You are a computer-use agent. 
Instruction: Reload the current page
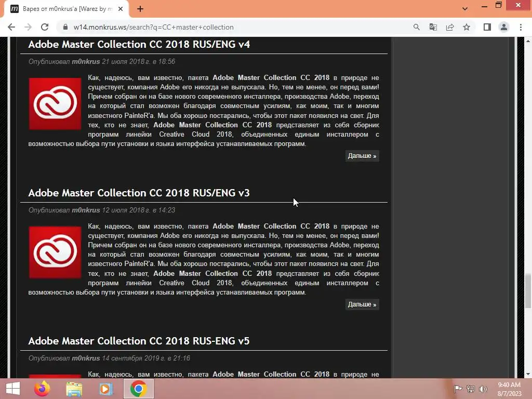[45, 27]
